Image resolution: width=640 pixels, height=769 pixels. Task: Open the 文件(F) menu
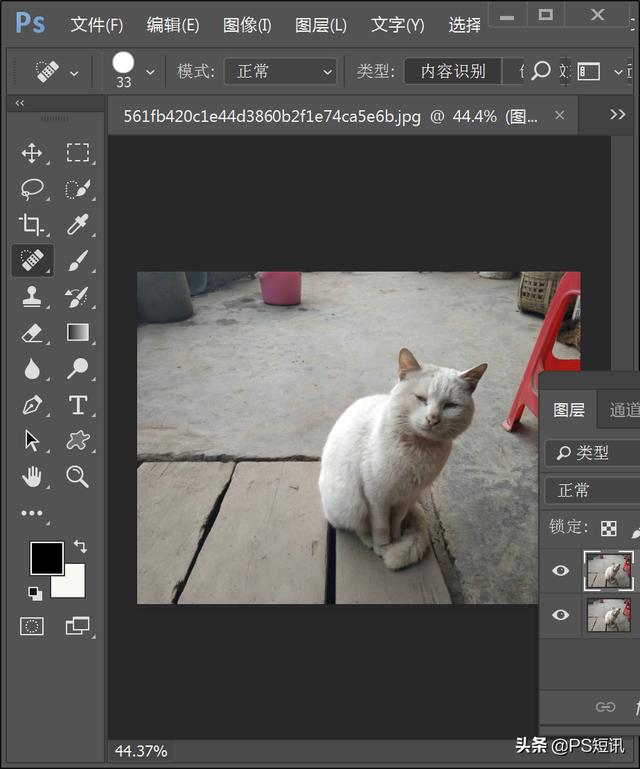pyautogui.click(x=97, y=25)
